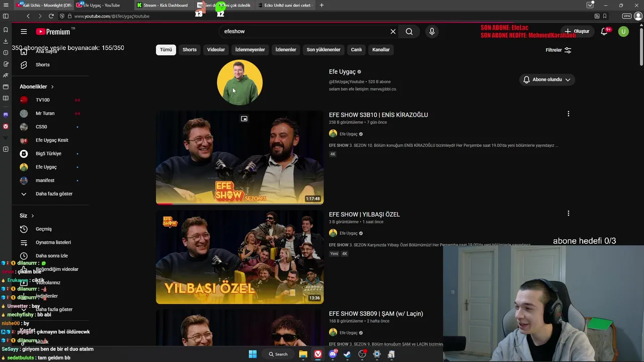Select the Kanallar filter chip
The width and height of the screenshot is (644, 362).
click(381, 50)
